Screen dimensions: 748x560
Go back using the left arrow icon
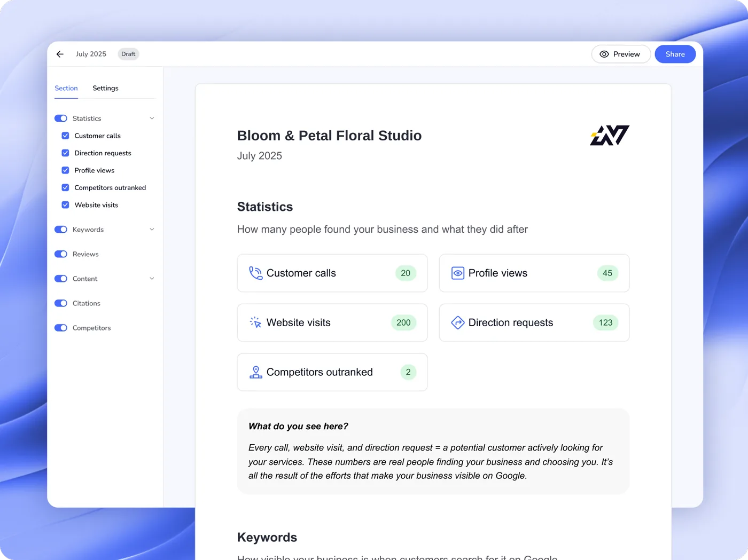60,54
